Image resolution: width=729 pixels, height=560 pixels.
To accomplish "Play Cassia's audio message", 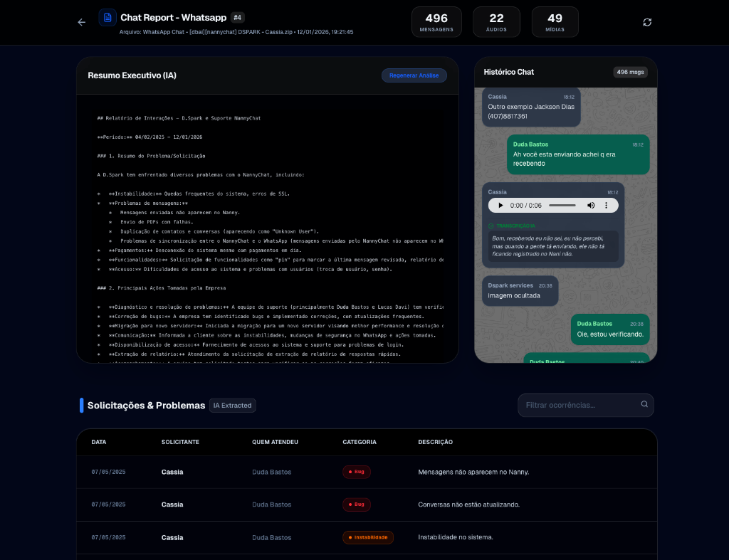I will tap(500, 205).
